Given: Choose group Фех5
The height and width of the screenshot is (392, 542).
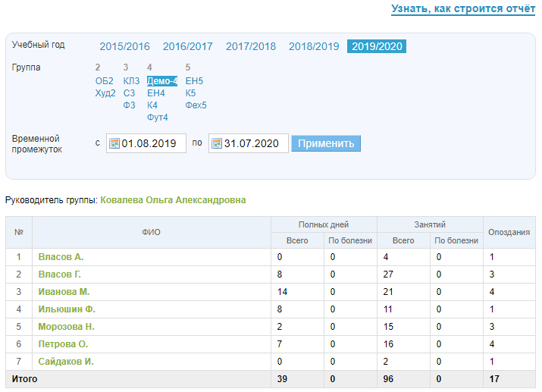Looking at the screenshot, I should click(196, 105).
